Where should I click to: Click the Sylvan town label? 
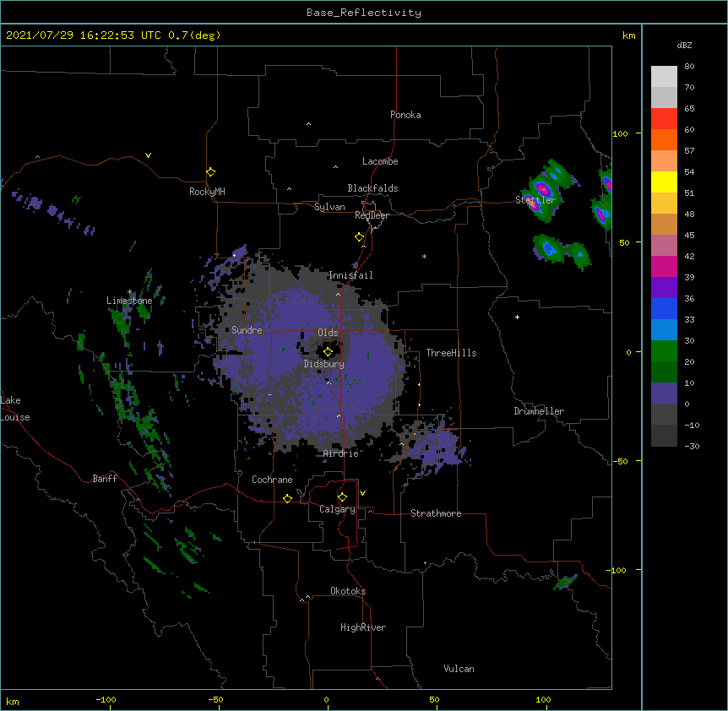pos(329,207)
